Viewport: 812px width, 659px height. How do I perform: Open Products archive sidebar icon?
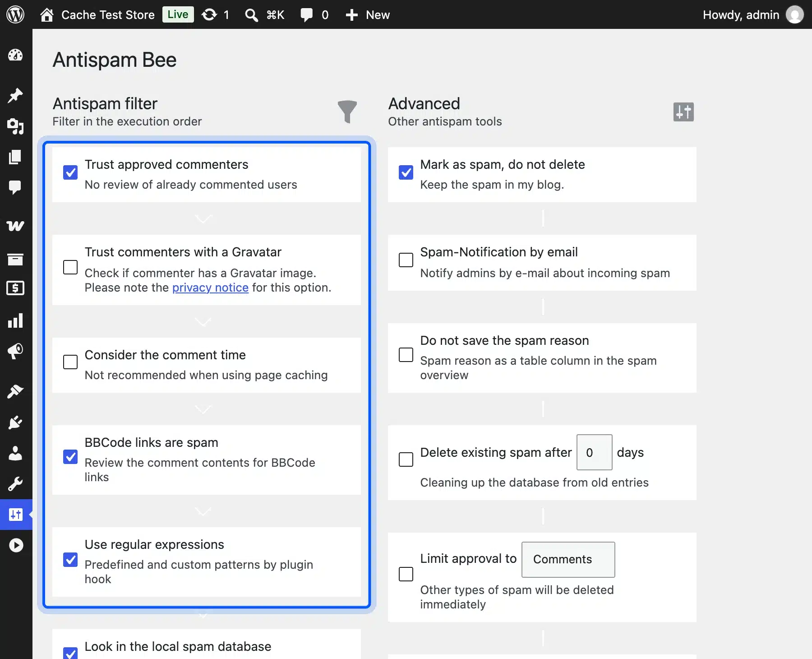coord(15,259)
